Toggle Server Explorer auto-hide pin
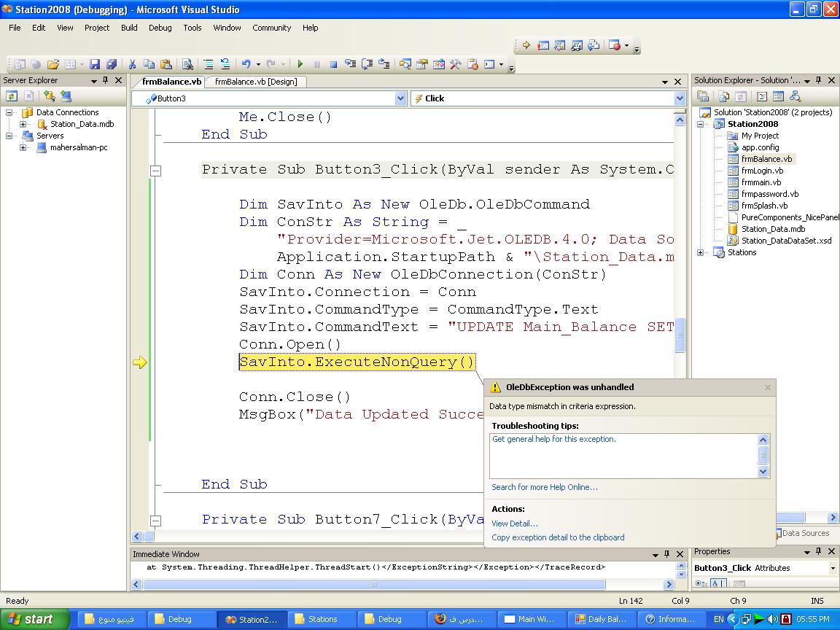 [x=106, y=80]
